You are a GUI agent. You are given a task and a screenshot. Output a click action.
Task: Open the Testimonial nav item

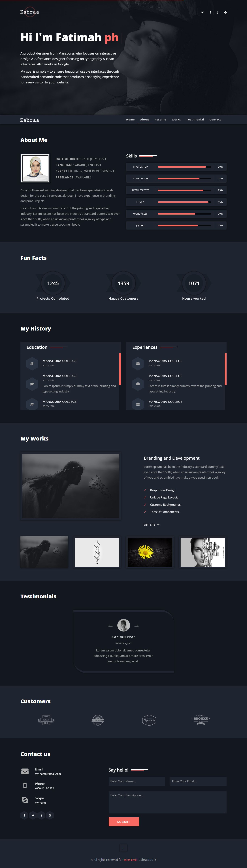(195, 120)
